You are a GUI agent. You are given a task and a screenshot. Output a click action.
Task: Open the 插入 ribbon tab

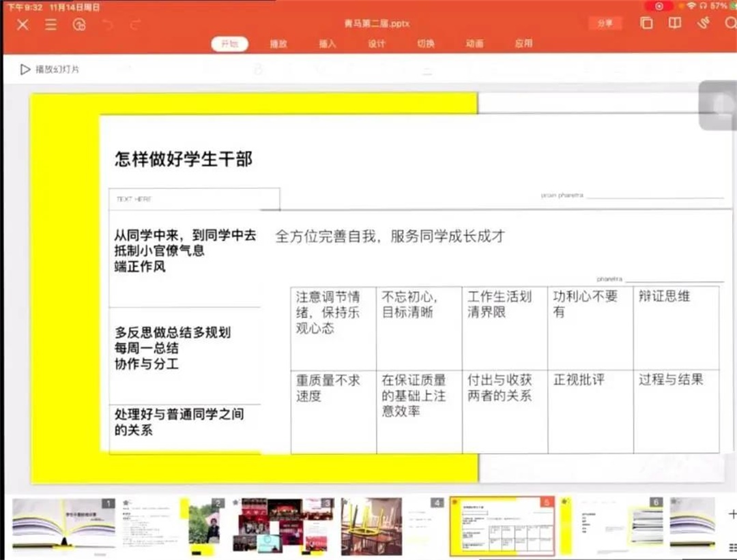[x=328, y=43]
